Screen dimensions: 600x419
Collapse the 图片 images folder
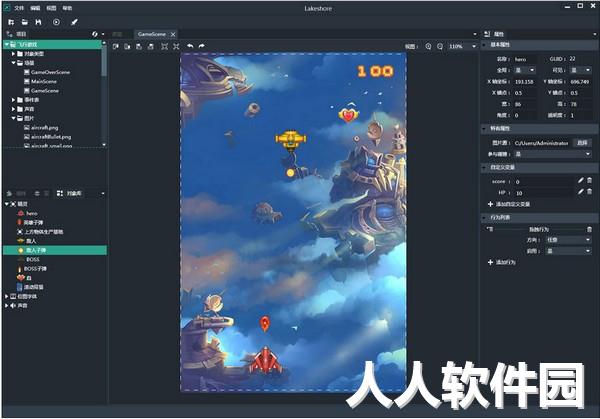tap(13, 118)
